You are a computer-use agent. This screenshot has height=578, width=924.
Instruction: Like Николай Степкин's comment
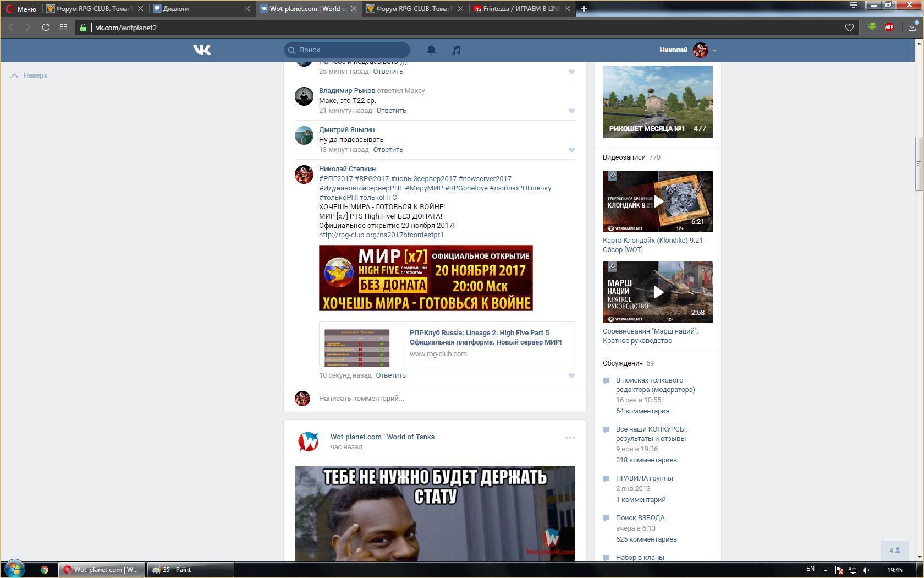point(571,376)
